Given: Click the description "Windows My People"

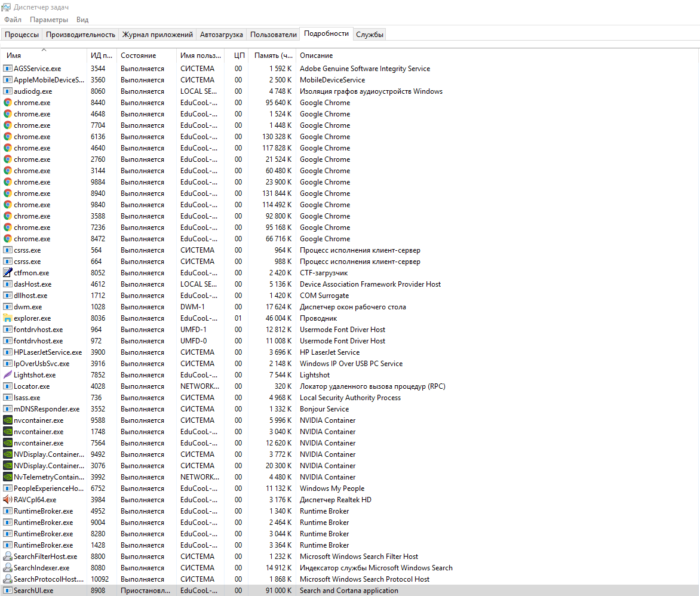Looking at the screenshot, I should pyautogui.click(x=332, y=489).
